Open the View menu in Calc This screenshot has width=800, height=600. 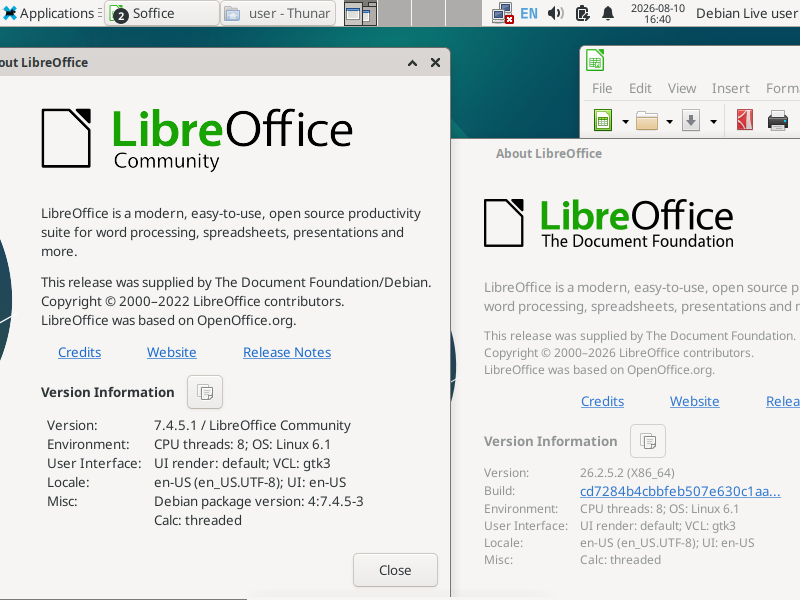pyautogui.click(x=682, y=88)
